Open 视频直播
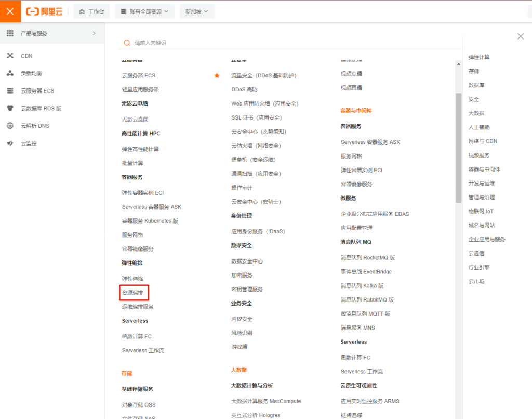The width and height of the screenshot is (532, 419). 351,88
